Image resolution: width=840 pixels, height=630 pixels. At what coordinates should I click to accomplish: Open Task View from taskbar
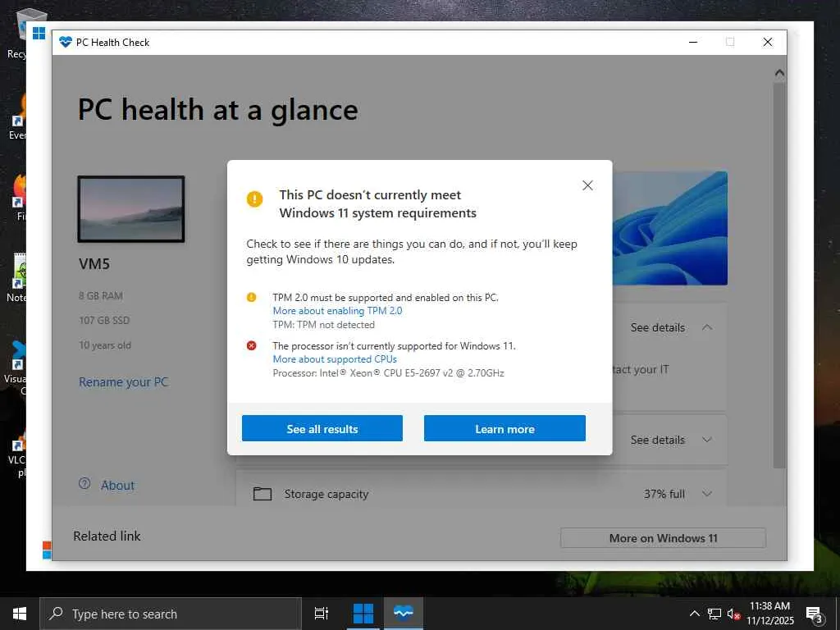tap(322, 614)
